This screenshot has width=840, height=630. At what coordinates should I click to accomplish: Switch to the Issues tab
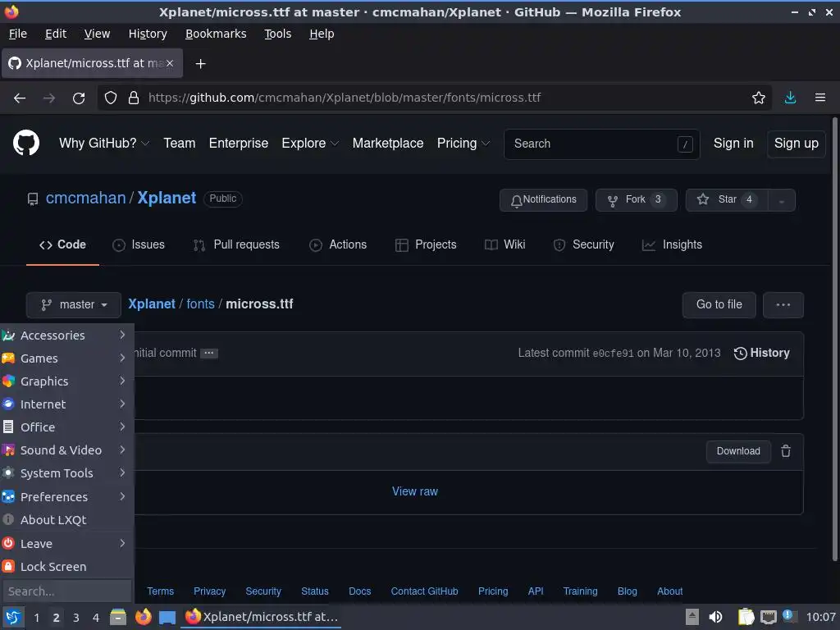point(139,244)
